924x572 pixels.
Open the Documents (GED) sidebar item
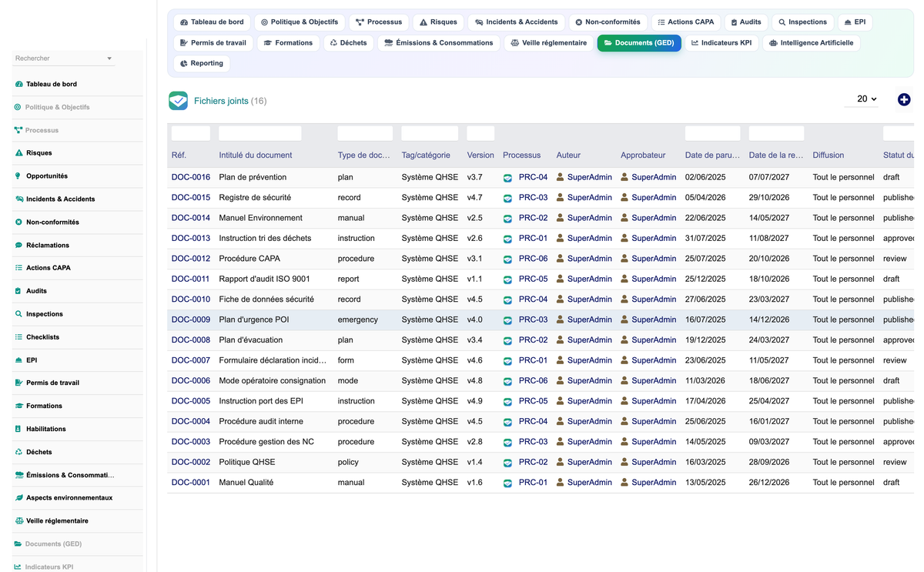click(79, 544)
